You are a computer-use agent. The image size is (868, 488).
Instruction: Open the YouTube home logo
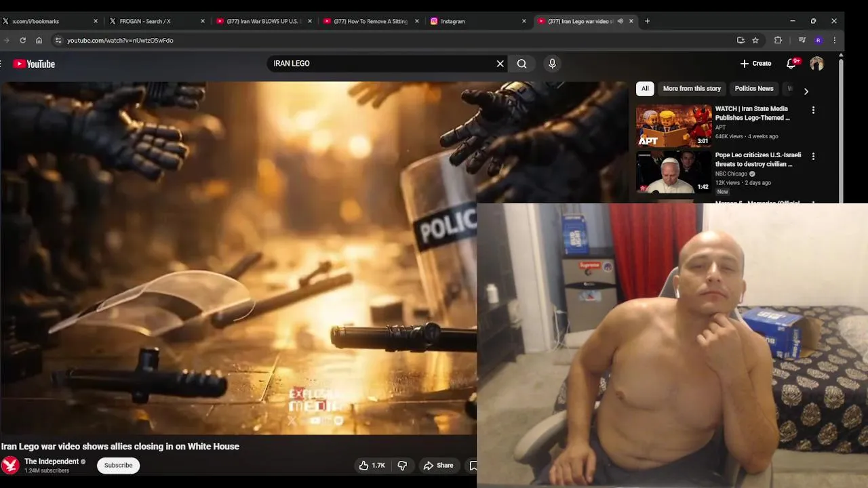(34, 64)
